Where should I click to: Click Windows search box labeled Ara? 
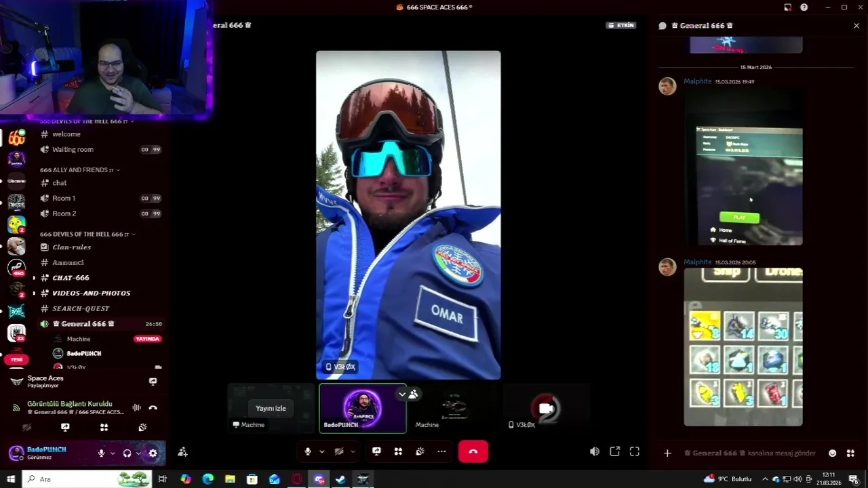(x=87, y=479)
